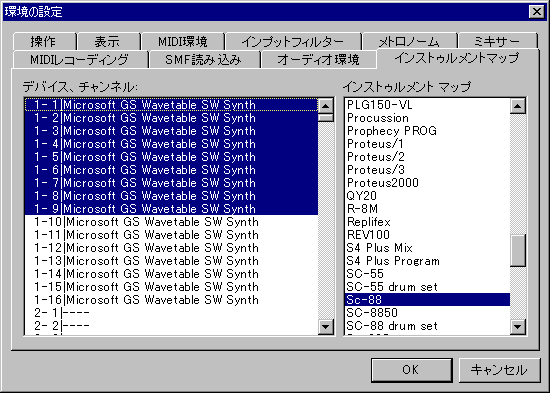Select channel 1-14 Microsoft GS Wavetable row
550x393 pixels.
click(172, 274)
